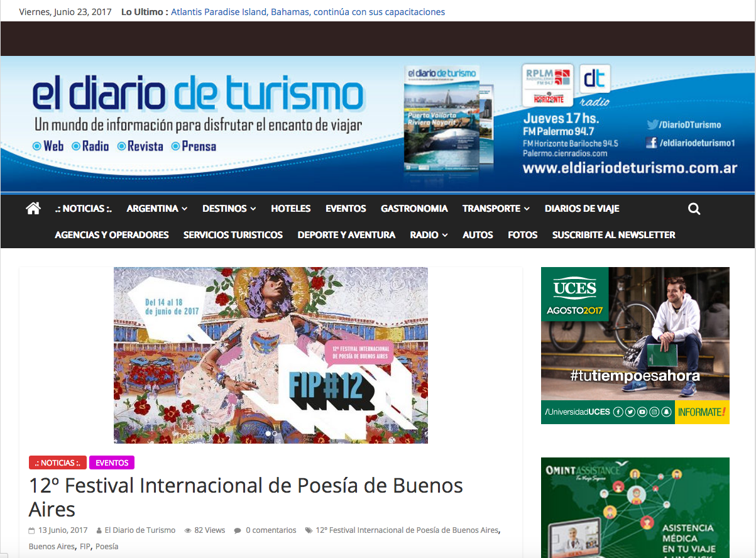Select the first carousel dot on festival image
The width and height of the screenshot is (756, 558).
point(268,433)
